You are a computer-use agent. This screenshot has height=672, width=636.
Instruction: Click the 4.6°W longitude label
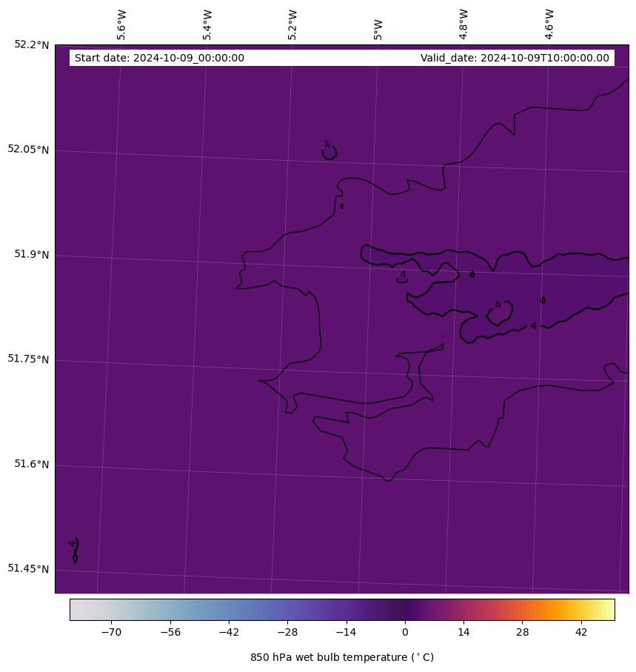[549, 24]
